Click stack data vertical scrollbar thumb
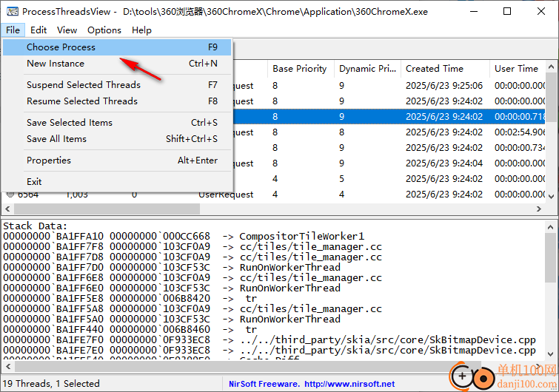Screen dimensions: 559x392 (x=550, y=258)
